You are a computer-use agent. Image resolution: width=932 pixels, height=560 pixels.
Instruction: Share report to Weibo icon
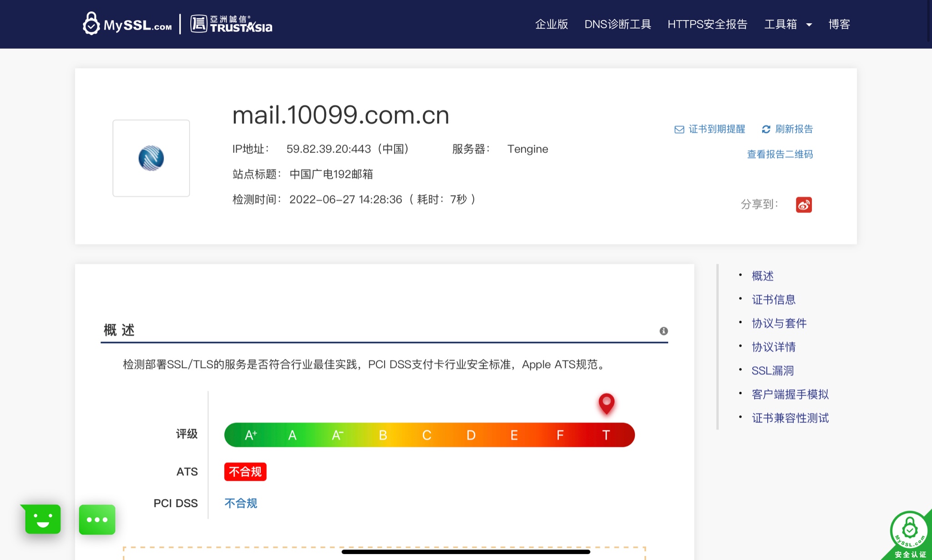804,205
